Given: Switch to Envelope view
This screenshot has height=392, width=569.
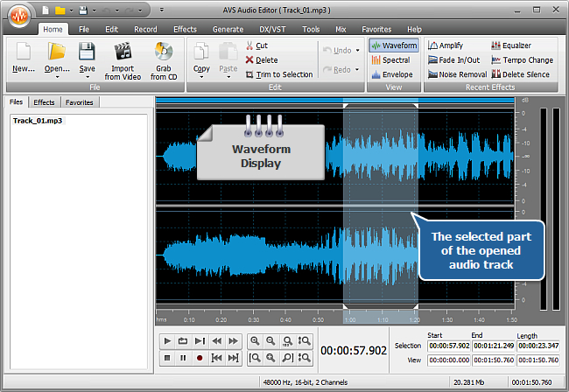Looking at the screenshot, I should [x=392, y=74].
